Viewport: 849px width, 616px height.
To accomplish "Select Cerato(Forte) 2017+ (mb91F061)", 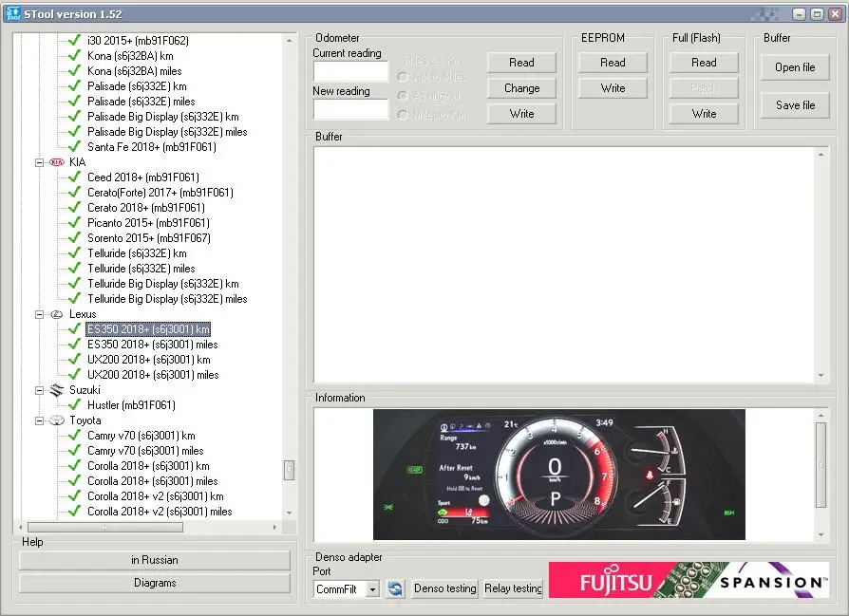I will [x=160, y=193].
